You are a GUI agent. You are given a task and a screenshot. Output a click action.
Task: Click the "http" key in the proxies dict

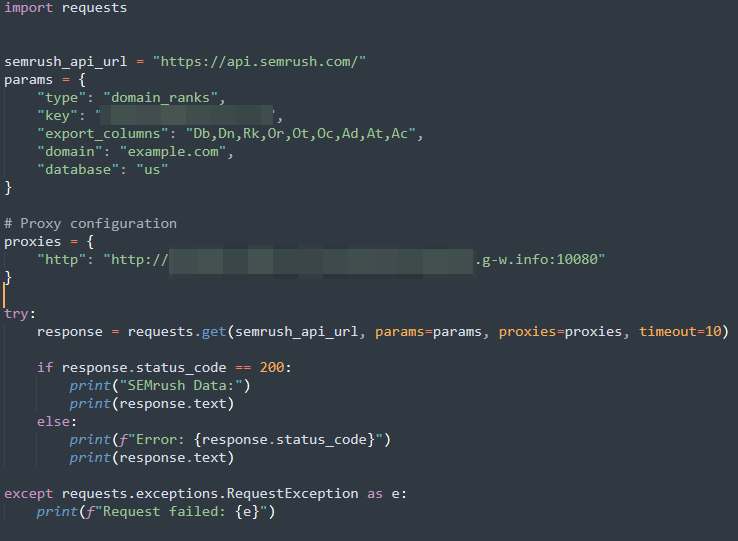click(62, 259)
